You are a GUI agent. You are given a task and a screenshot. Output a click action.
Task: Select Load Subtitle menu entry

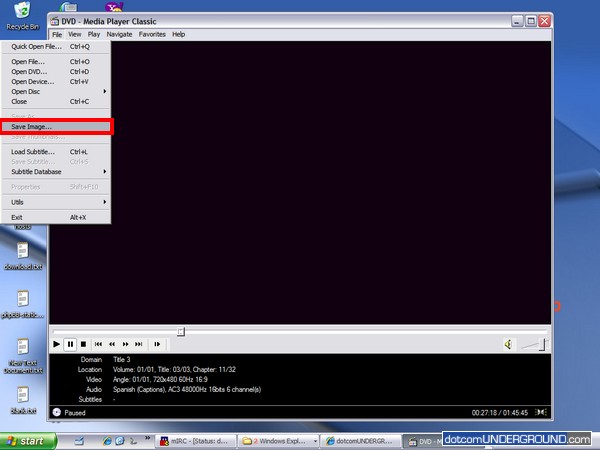point(56,152)
